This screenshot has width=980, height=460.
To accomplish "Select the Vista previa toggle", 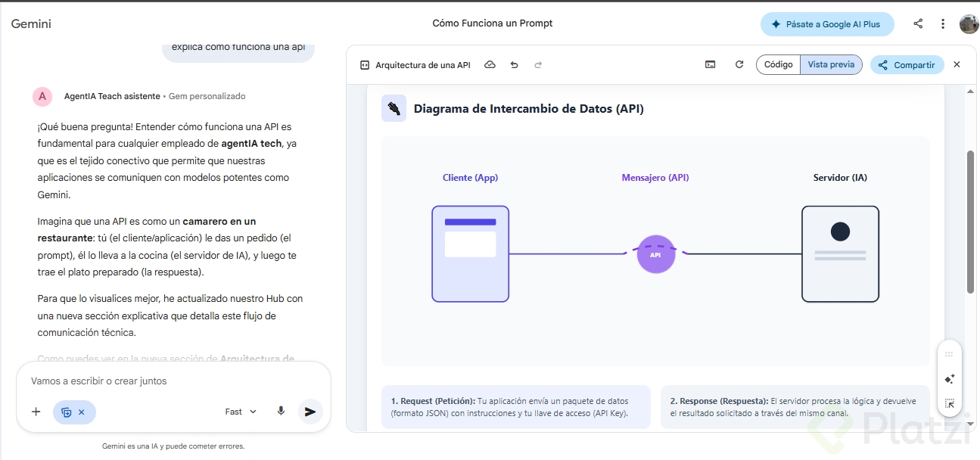I will [831, 65].
